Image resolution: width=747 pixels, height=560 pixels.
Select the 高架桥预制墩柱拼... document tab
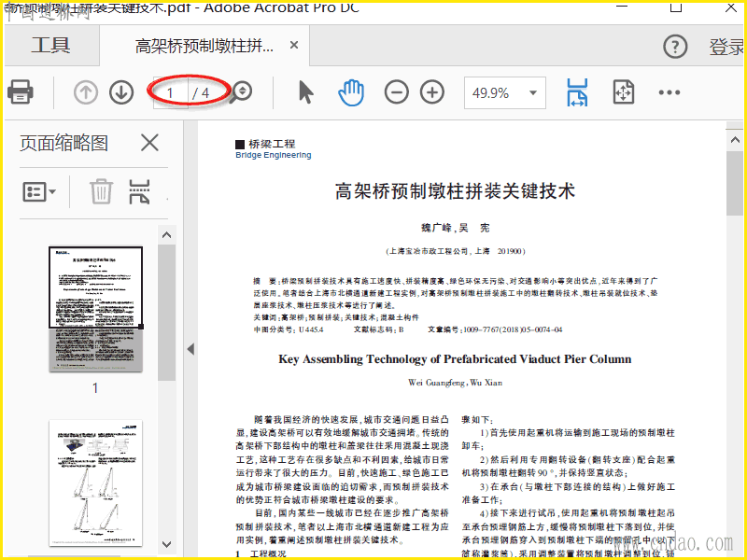point(204,46)
